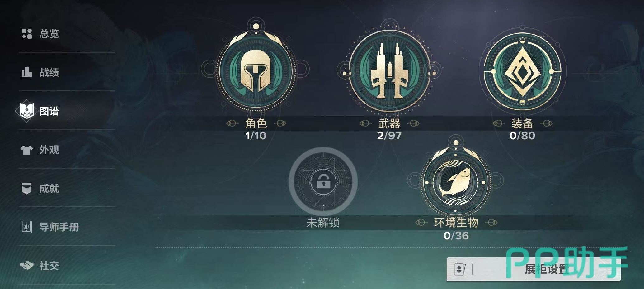Switch to the 战绩 tab label
The width and height of the screenshot is (644, 289).
tap(49, 72)
